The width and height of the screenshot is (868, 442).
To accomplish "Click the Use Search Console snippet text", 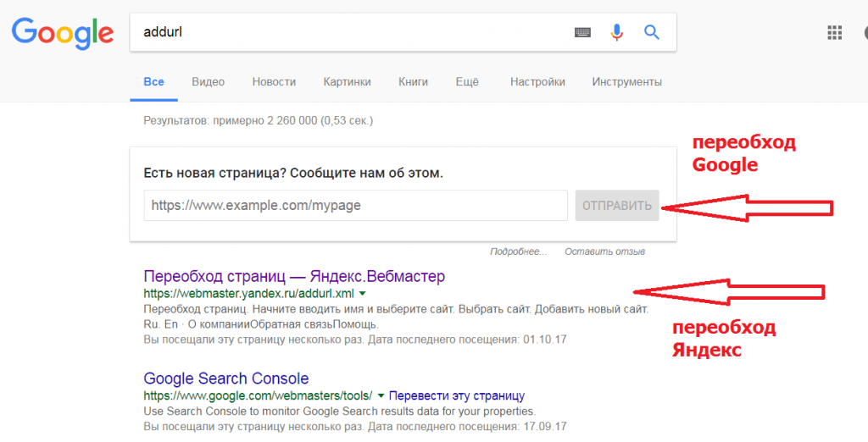I will [x=339, y=412].
